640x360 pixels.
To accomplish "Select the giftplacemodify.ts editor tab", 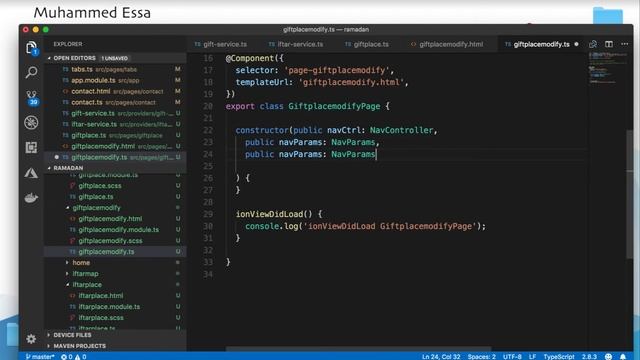I will pos(541,44).
